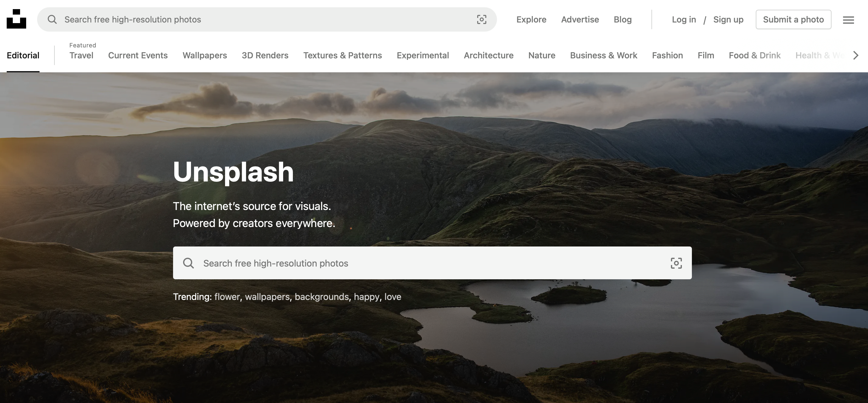This screenshot has height=403, width=868.
Task: Click the magnifier icon in hero search box
Action: pyautogui.click(x=188, y=263)
